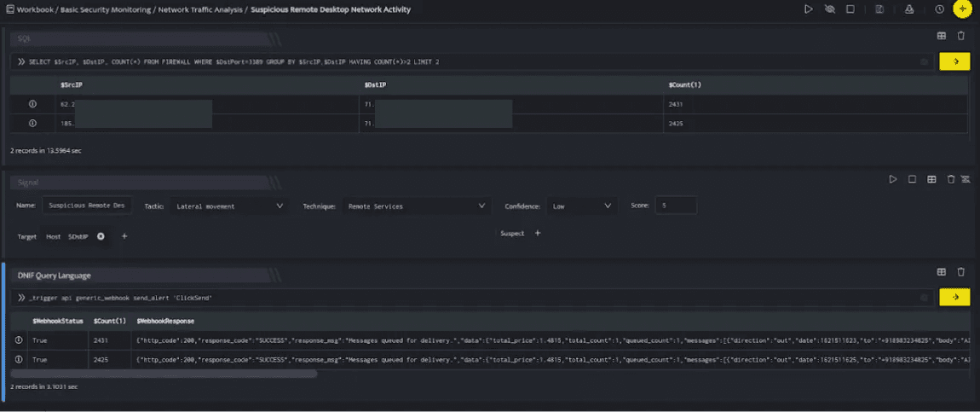Viewport: 980px width, 412px height.
Task: Click the yellow plus add-block button
Action: (x=962, y=9)
